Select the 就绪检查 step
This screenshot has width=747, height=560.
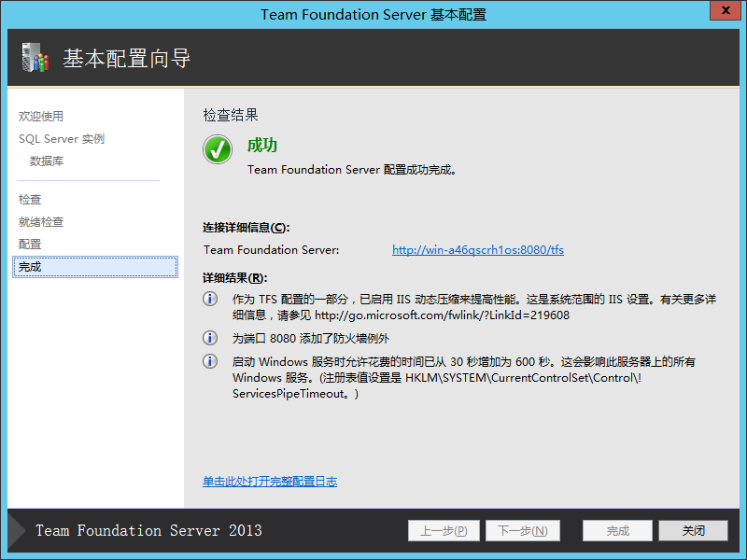pos(41,221)
